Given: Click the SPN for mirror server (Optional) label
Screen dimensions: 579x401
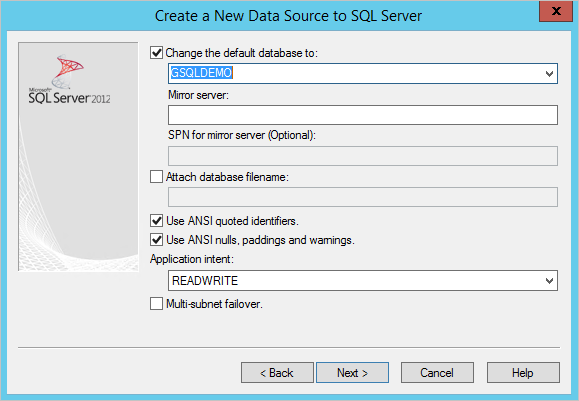Looking at the screenshot, I should point(242,135).
